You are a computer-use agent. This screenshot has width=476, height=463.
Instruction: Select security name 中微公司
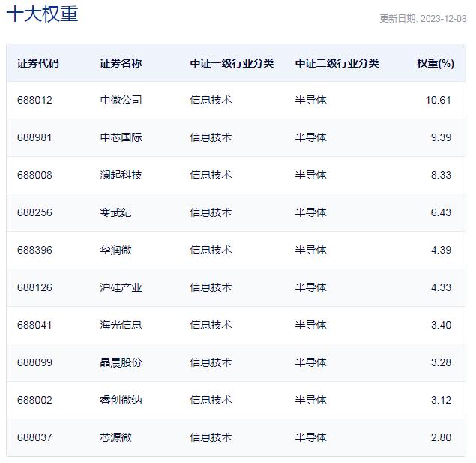[x=121, y=100]
